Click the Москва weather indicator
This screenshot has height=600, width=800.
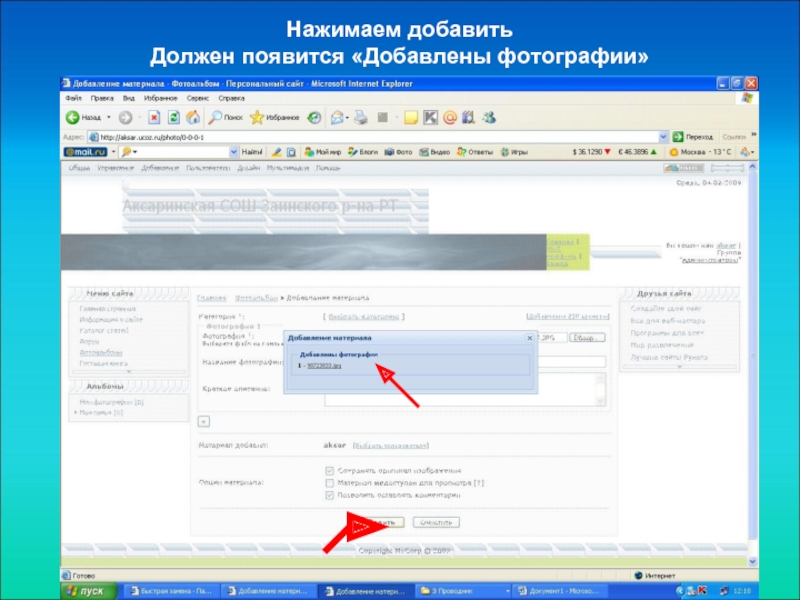(700, 152)
